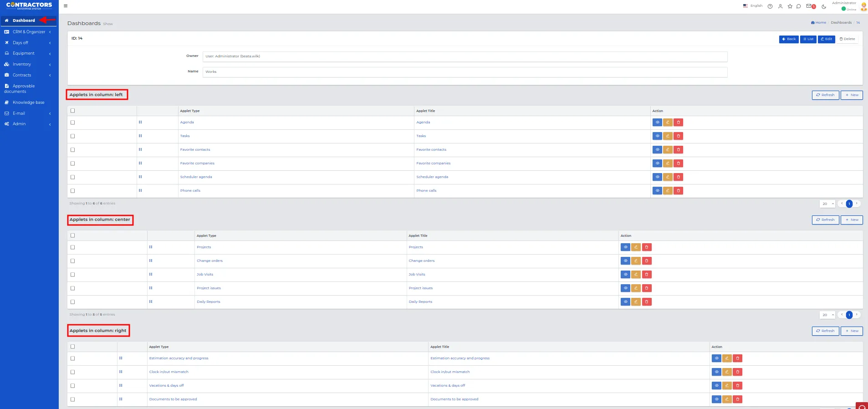
Task: Tick the Change orders row checkbox
Action: [73, 261]
